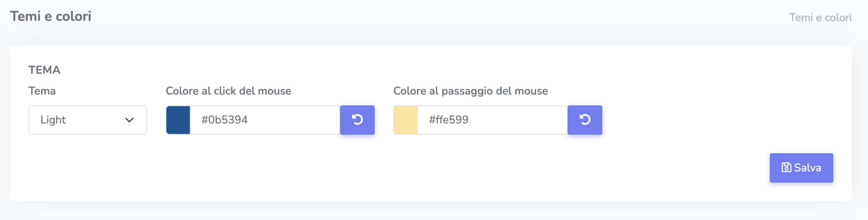The width and height of the screenshot is (868, 220).
Task: Open the dark blue click color swatch
Action: [x=178, y=120]
